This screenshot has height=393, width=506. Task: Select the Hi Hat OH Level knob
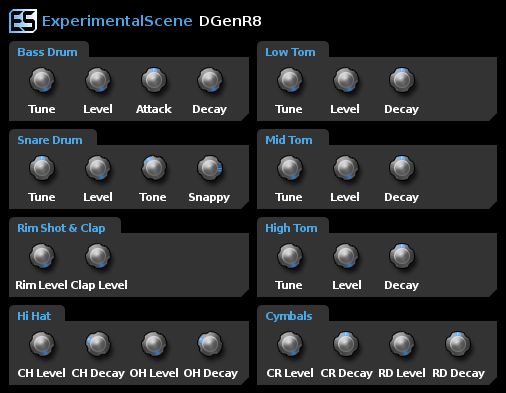click(x=154, y=344)
